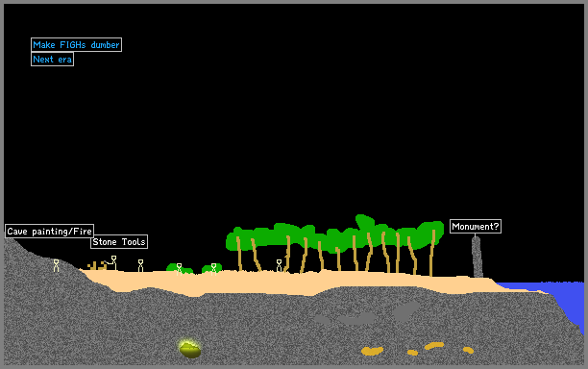Image resolution: width=588 pixels, height=369 pixels.
Task: Select the 'Cave painting/Fire' label
Action: tap(50, 231)
